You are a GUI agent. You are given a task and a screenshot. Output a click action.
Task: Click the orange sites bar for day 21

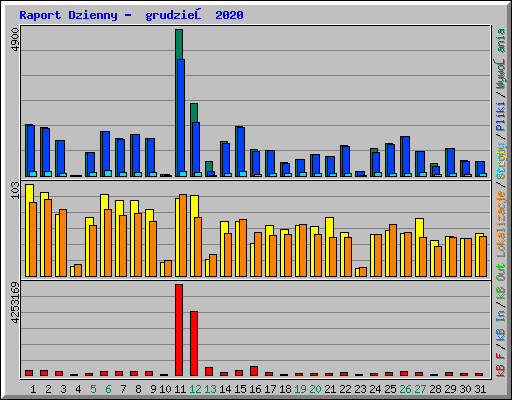[333, 257]
